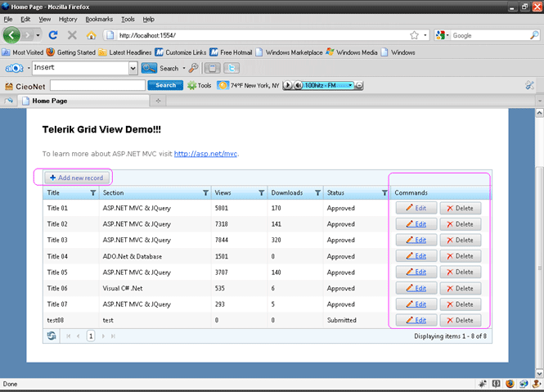Image resolution: width=544 pixels, height=392 pixels.
Task: Reload the page with browser reload icon
Action: pos(53,36)
